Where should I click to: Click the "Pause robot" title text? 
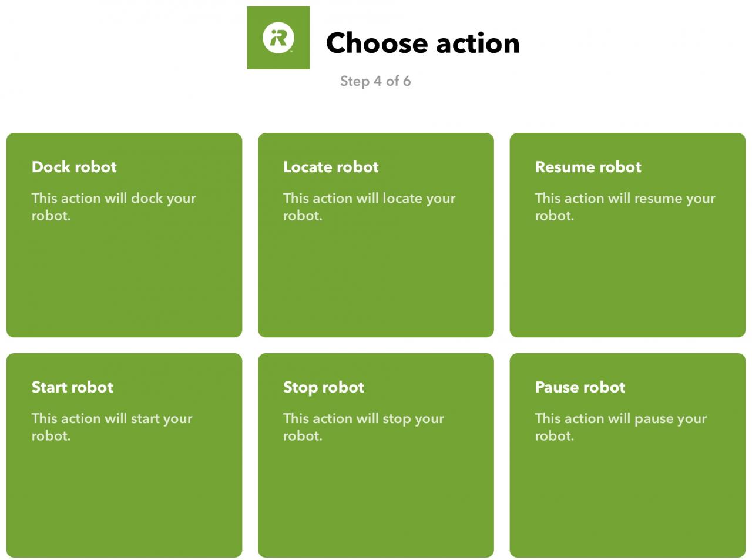[x=580, y=387]
